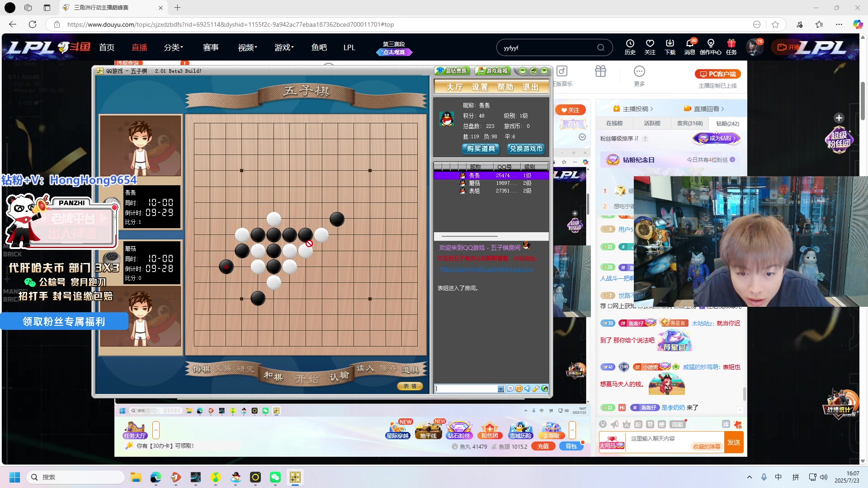Toggle the 粉 fan filter above chat input
Image resolution: width=868 pixels, height=488 pixels.
pyautogui.click(x=638, y=424)
